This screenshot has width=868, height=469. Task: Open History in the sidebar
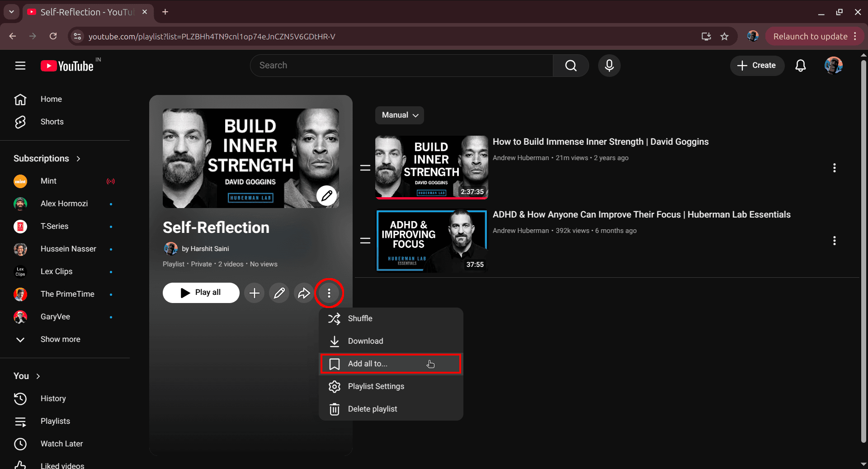[53, 398]
